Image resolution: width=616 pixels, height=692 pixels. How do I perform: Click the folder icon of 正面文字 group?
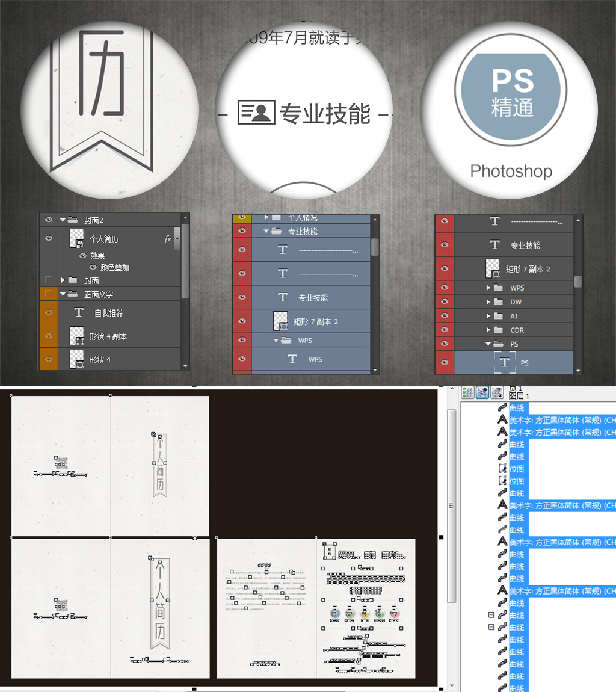pyautogui.click(x=73, y=294)
